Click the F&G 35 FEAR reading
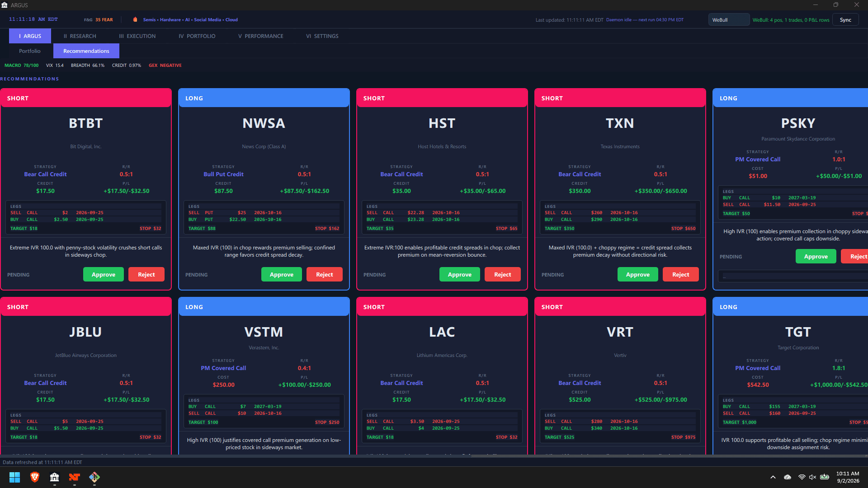 (x=99, y=20)
